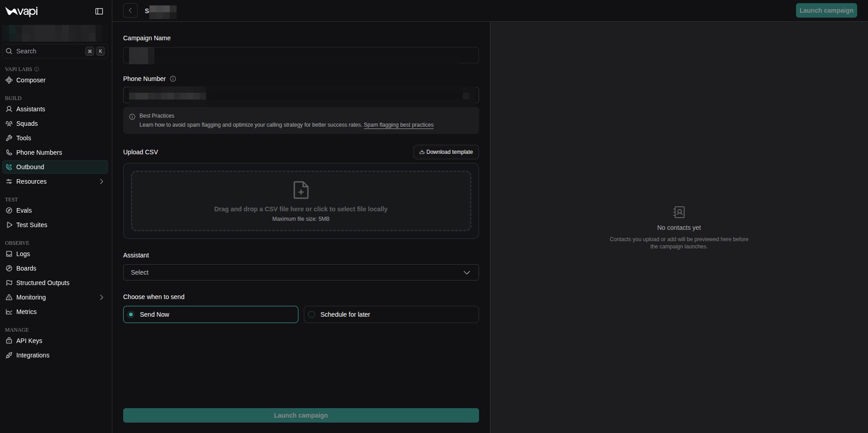Viewport: 868px width, 433px height.
Task: Click the Logs icon
Action: [9, 254]
